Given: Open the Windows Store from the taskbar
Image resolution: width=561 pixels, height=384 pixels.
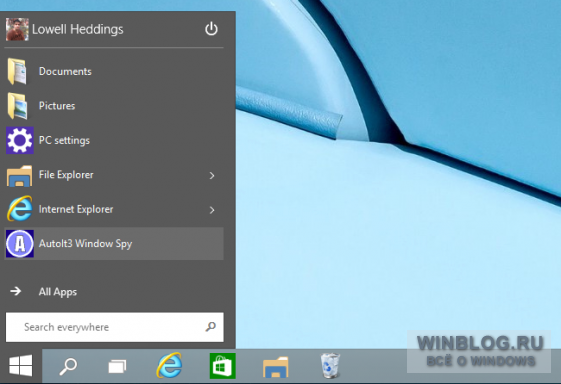Looking at the screenshot, I should coord(223,366).
